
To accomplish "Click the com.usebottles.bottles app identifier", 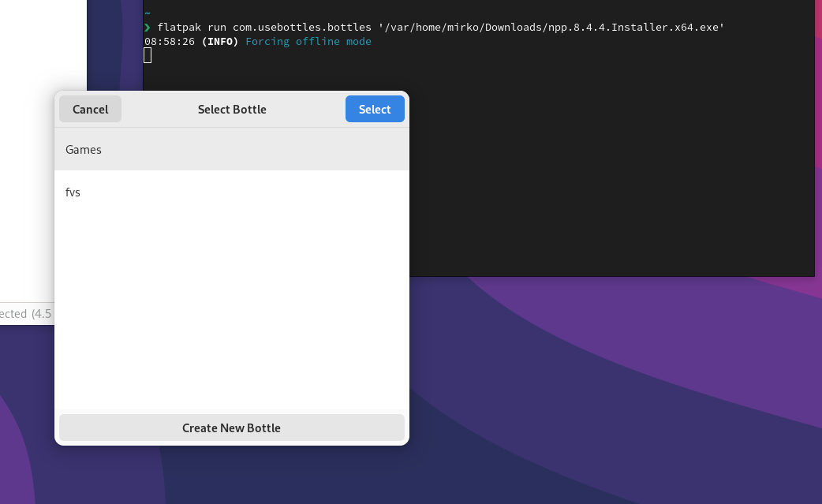I will coord(300,26).
